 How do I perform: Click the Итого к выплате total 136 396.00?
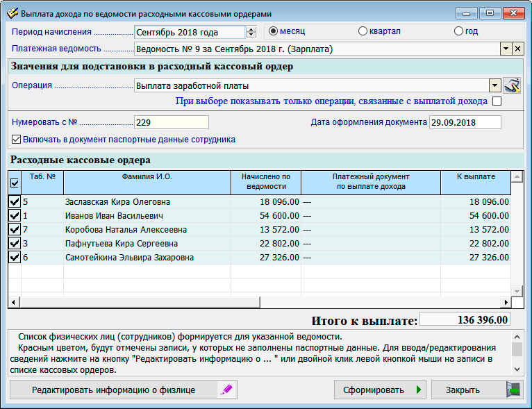(465, 320)
